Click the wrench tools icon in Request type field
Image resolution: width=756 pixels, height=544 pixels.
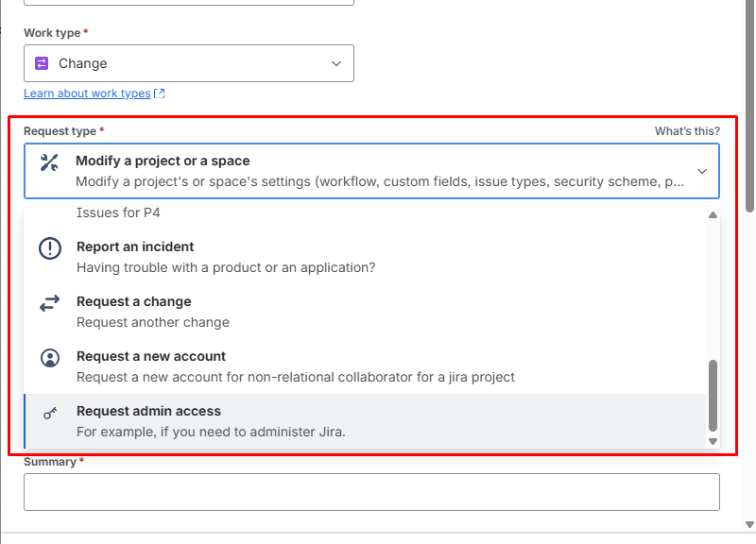(x=49, y=161)
